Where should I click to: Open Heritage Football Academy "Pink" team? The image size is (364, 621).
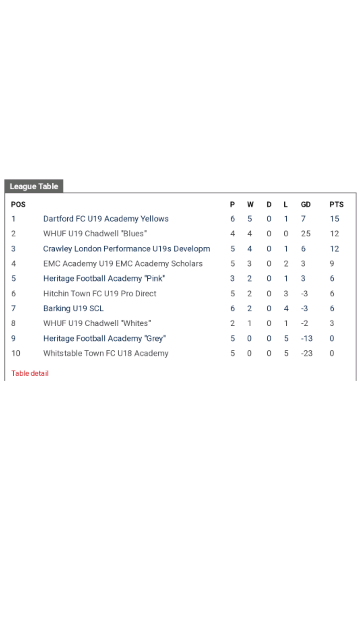[x=104, y=278]
